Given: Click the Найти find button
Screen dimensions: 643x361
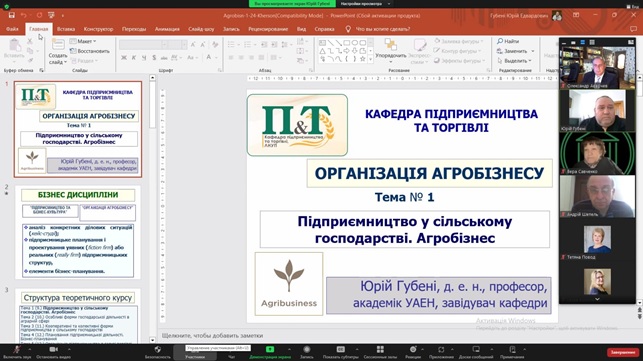Looking at the screenshot, I should coord(508,41).
